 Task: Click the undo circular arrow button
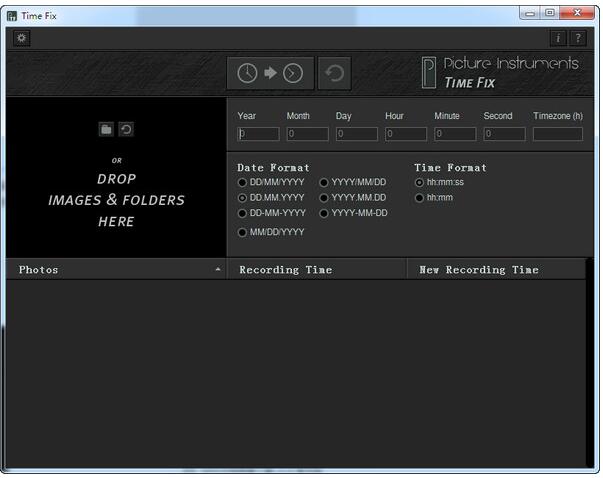pos(335,73)
